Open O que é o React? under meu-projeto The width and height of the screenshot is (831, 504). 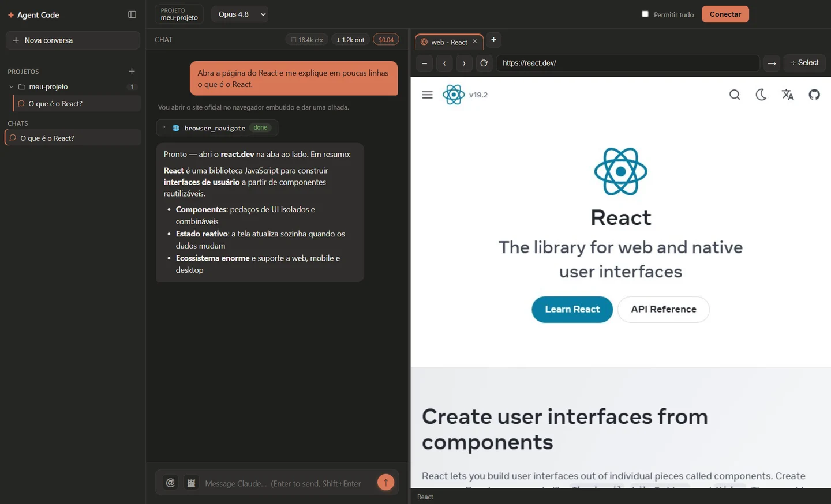coord(77,104)
